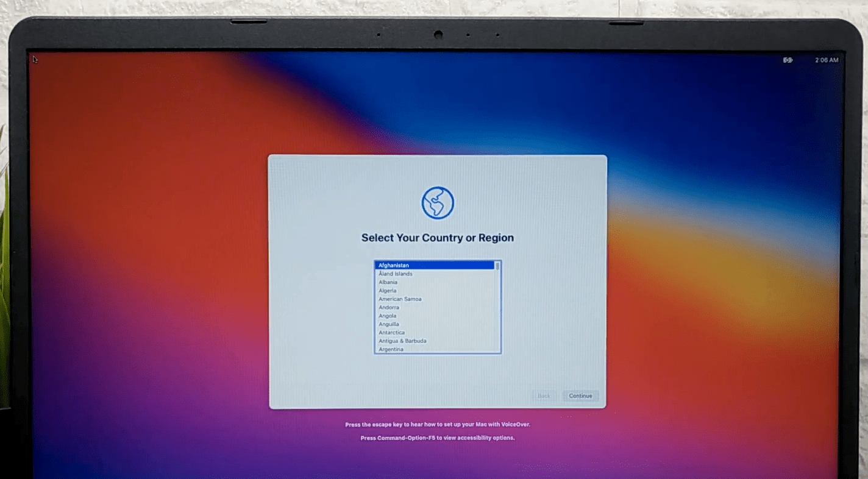Select Argentina at the list bottom
Image resolution: width=868 pixels, height=479 pixels.
click(435, 349)
